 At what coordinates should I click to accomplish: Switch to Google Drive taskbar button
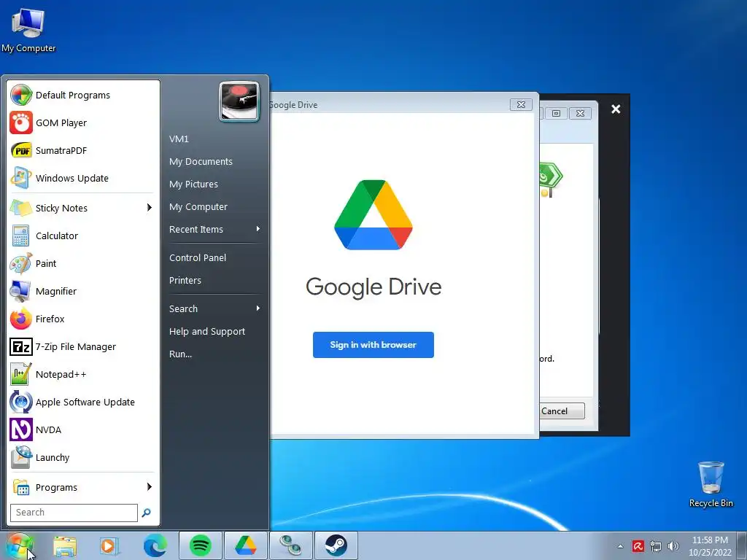coord(245,545)
